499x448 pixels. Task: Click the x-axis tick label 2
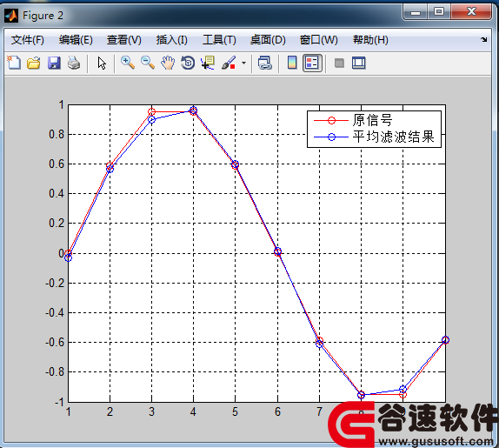[110, 412]
